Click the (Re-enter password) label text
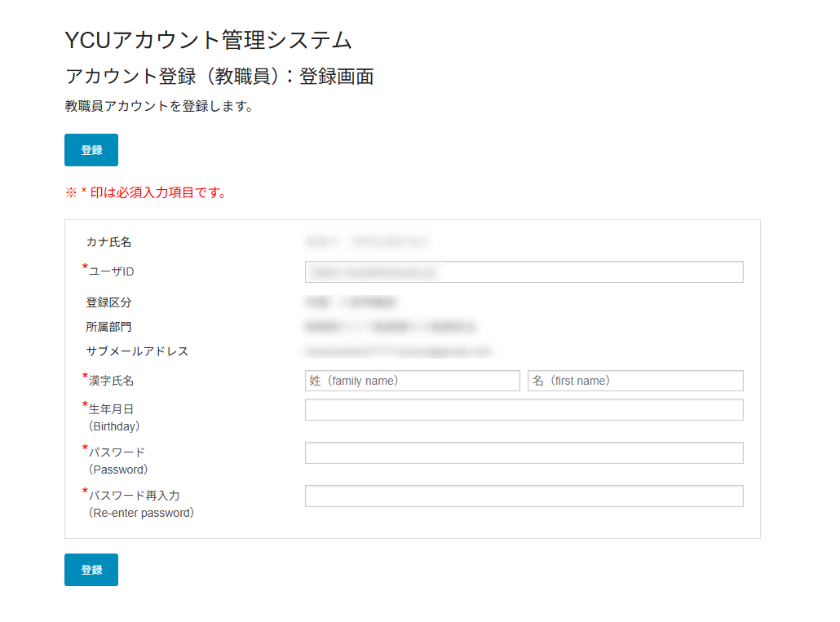 coord(141,513)
